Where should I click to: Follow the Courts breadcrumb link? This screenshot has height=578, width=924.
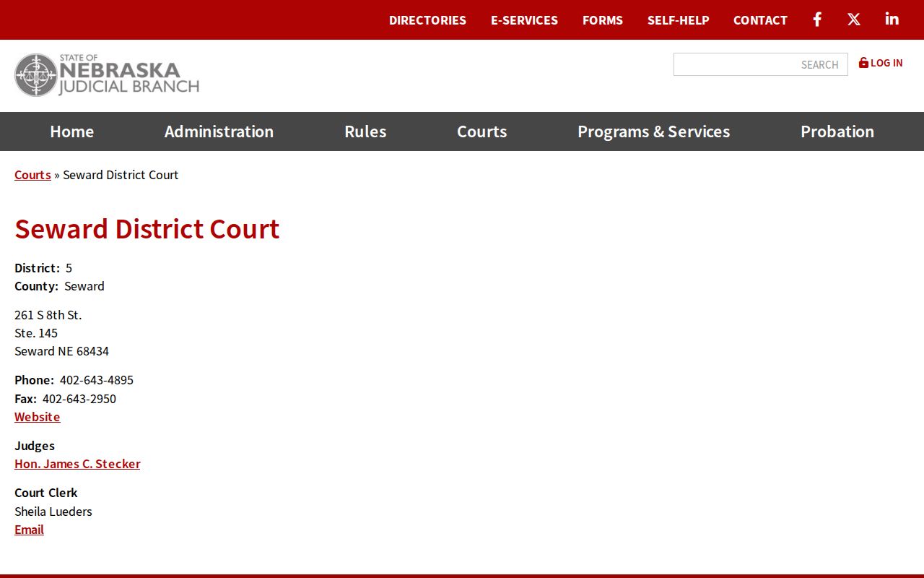32,175
